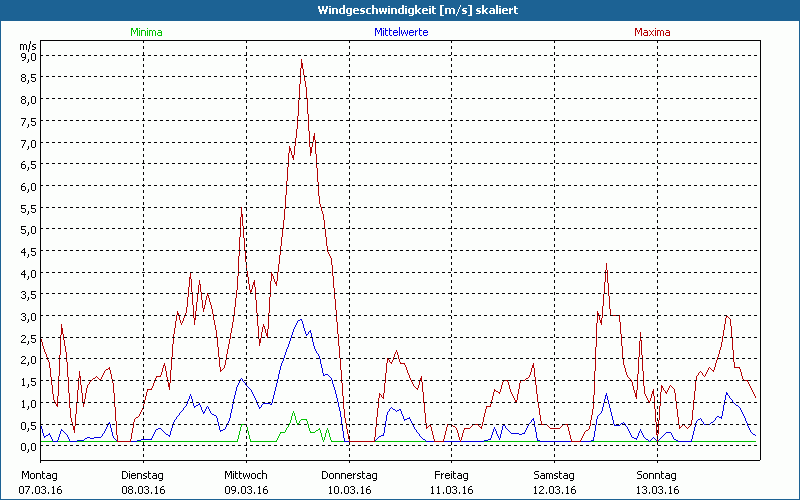Image resolution: width=800 pixels, height=500 pixels.
Task: Click the 09.03.16 date label
Action: click(x=246, y=490)
